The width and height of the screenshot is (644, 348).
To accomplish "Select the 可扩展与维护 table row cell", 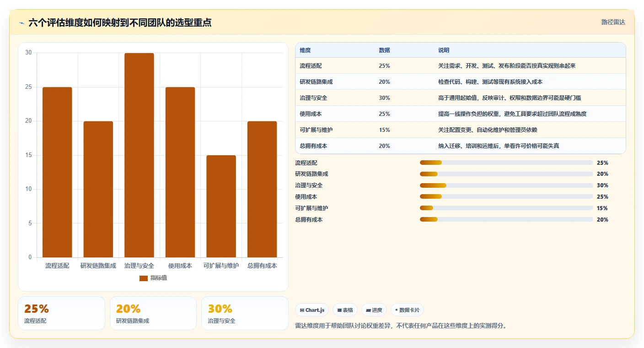I will (316, 130).
